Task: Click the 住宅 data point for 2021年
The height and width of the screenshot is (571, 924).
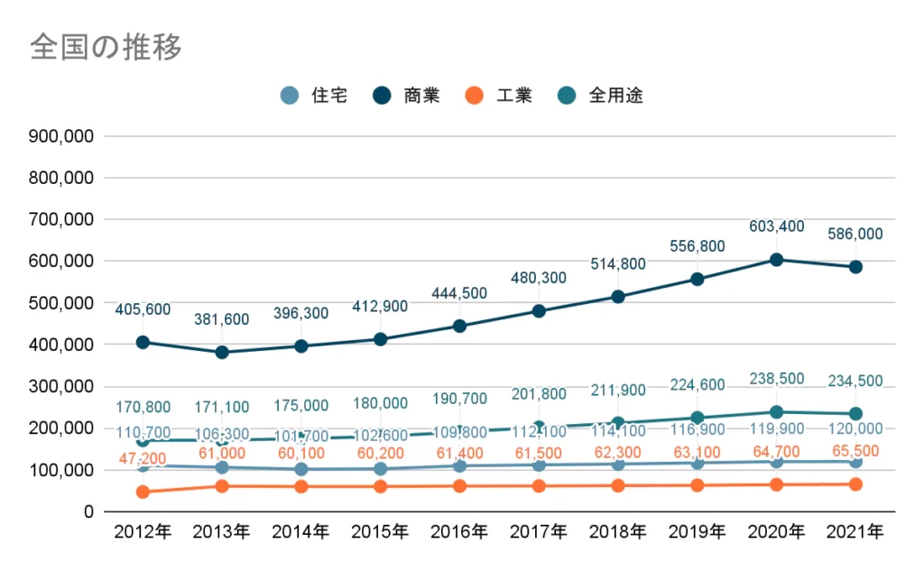Action: click(855, 462)
